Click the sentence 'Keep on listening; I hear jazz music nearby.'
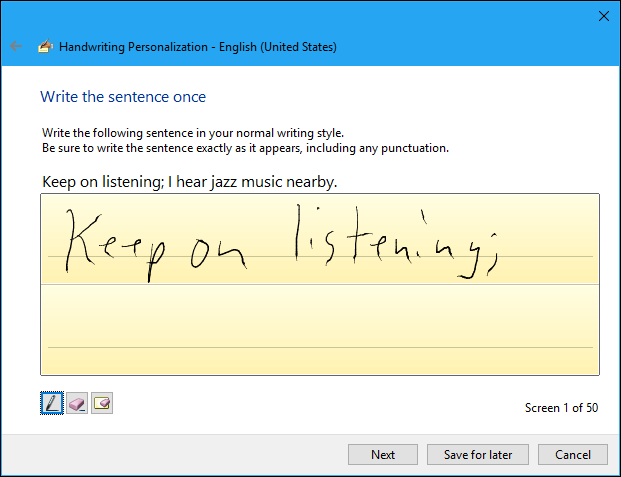621x477 pixels. pos(189,182)
